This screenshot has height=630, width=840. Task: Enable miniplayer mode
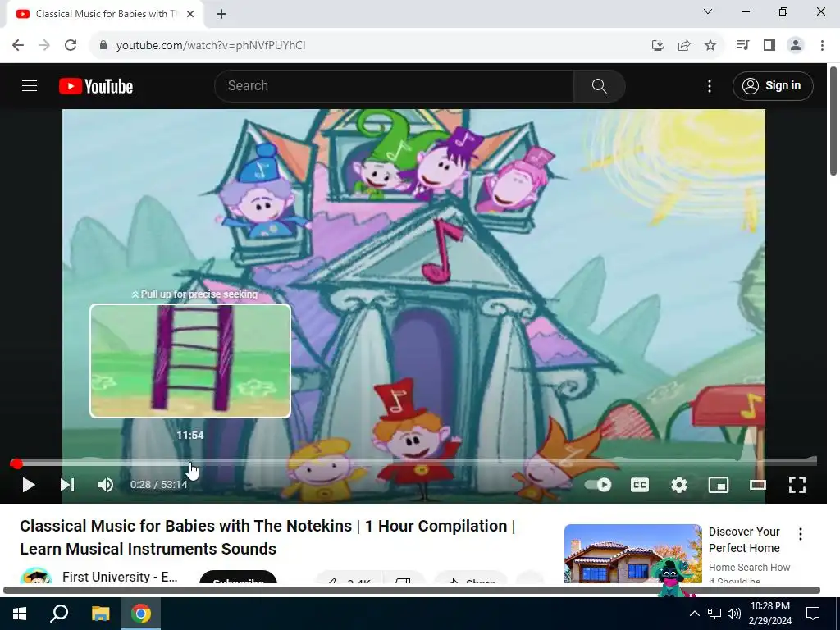pyautogui.click(x=719, y=485)
